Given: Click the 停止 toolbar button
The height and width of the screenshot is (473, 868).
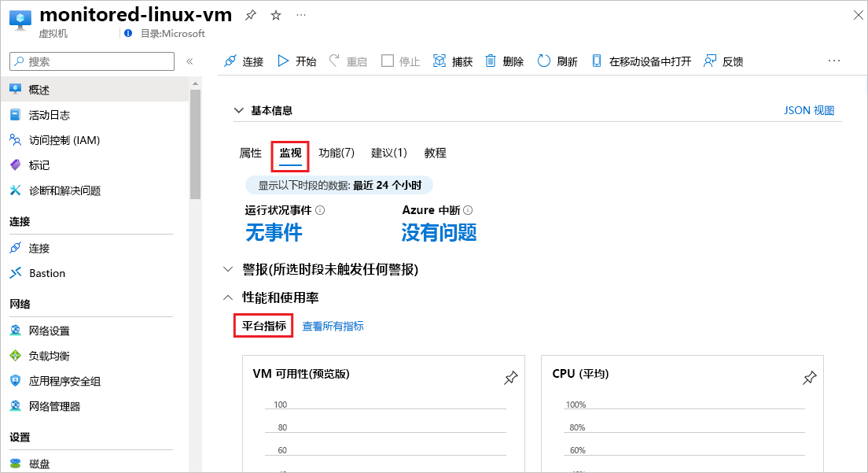Looking at the screenshot, I should tap(401, 61).
